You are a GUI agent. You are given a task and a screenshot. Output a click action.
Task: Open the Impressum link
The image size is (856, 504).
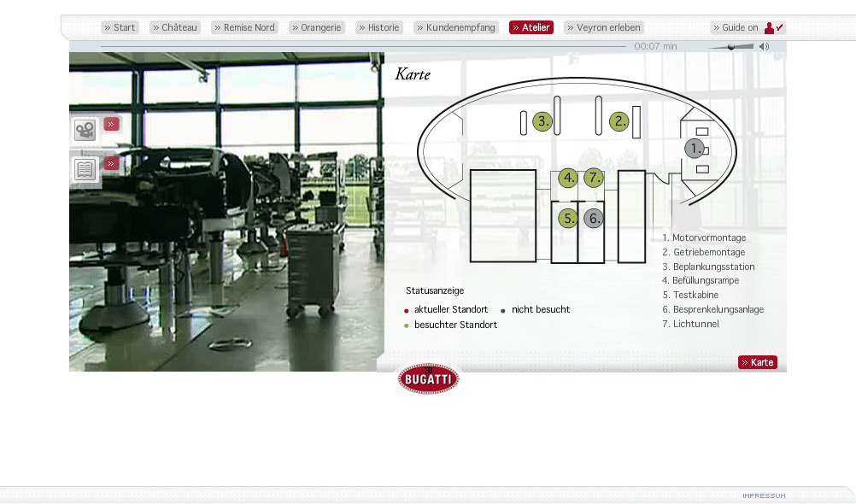point(763,495)
